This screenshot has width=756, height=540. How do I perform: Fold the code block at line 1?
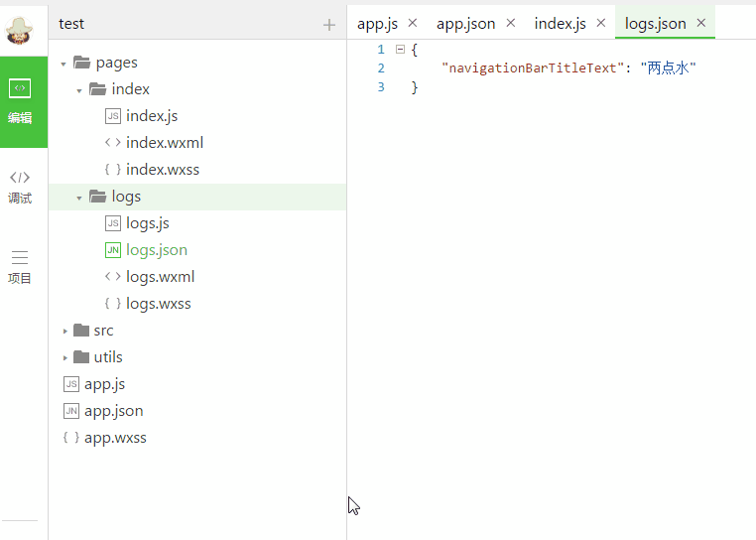pyautogui.click(x=399, y=50)
